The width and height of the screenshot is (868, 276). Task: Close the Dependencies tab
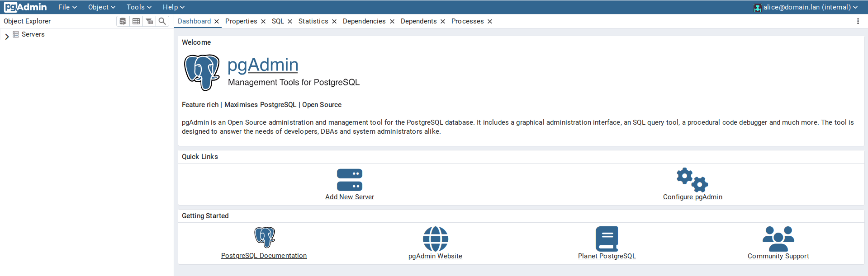coord(392,21)
